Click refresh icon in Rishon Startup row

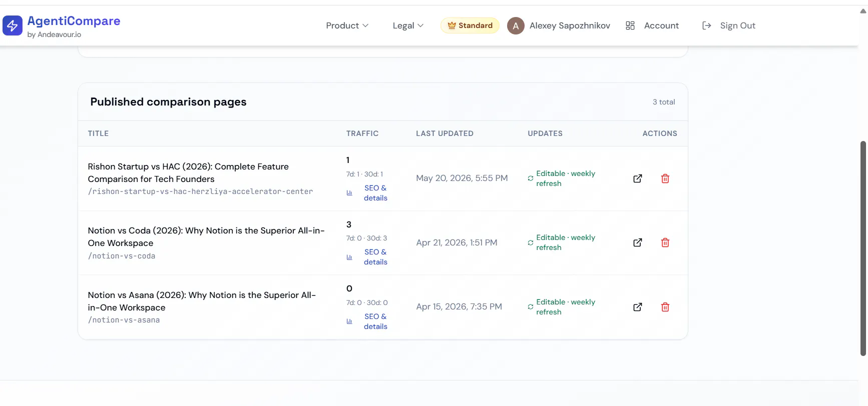(x=531, y=178)
